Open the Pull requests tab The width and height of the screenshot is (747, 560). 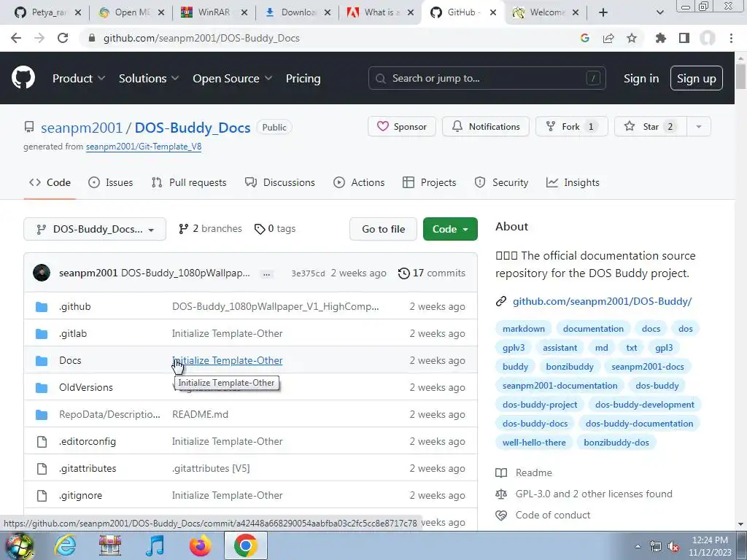(189, 182)
